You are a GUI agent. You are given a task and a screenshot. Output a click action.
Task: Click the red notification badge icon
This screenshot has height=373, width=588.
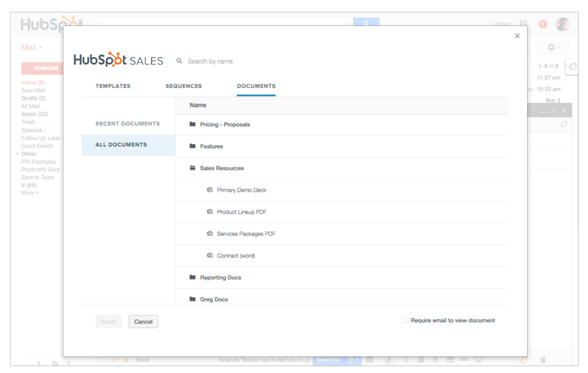[x=543, y=24]
